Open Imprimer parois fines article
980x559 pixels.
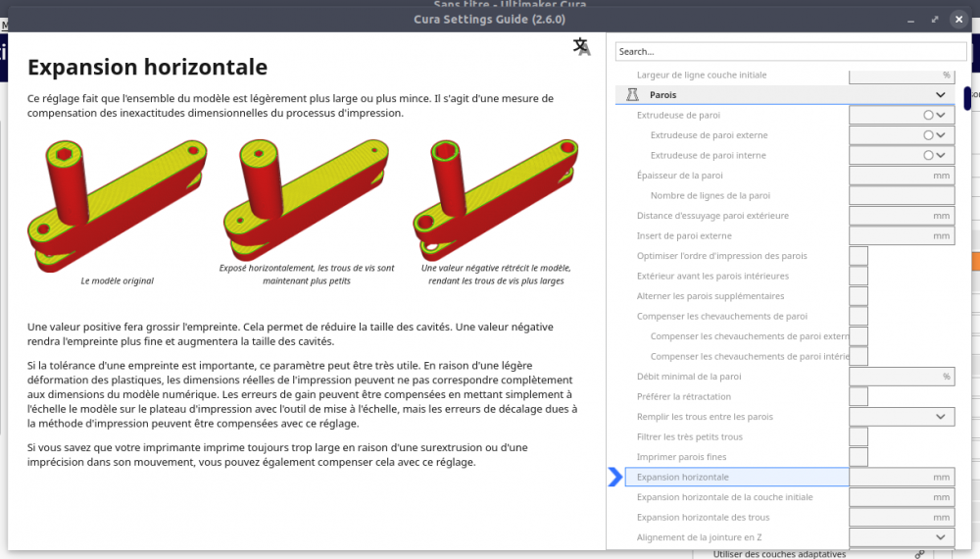[x=681, y=457]
